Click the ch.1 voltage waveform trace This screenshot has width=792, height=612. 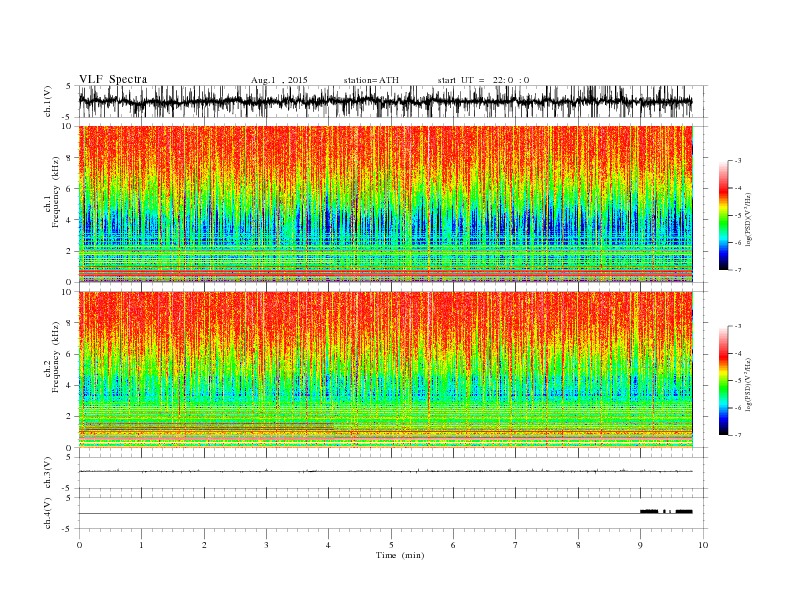coord(385,101)
